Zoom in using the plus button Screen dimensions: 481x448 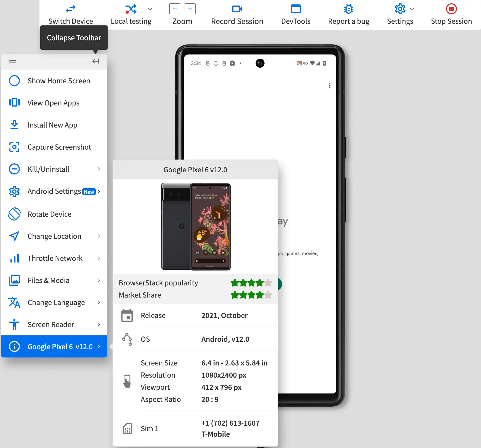tap(190, 9)
